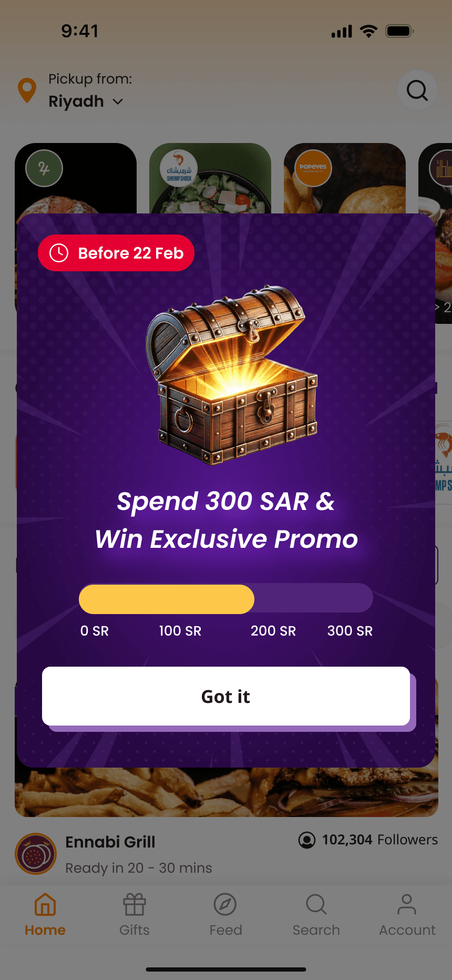The width and height of the screenshot is (452, 980).
Task: Tap the Ennabi Grill round logo
Action: click(x=36, y=854)
